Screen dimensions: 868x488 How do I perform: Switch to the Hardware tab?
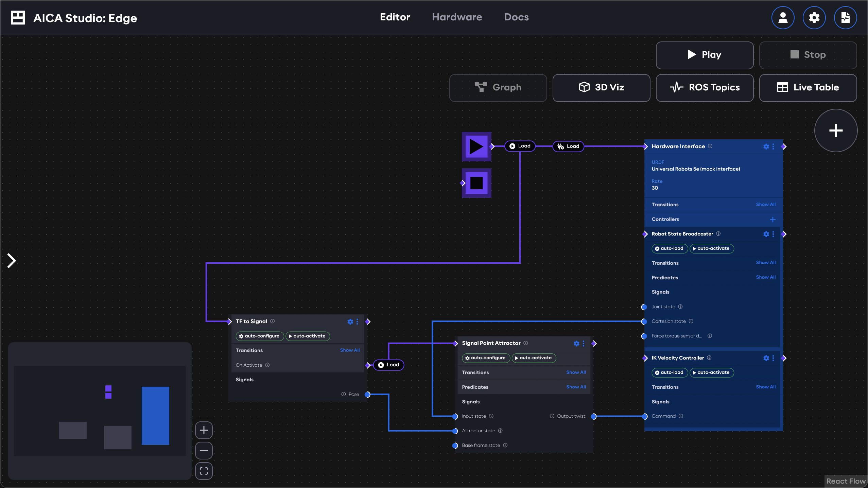(457, 17)
